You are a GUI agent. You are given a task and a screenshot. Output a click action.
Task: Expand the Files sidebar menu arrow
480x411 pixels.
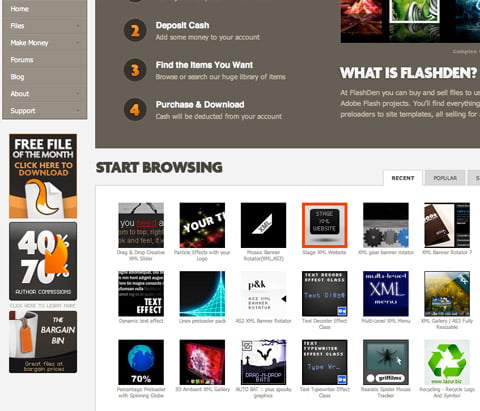pos(78,26)
